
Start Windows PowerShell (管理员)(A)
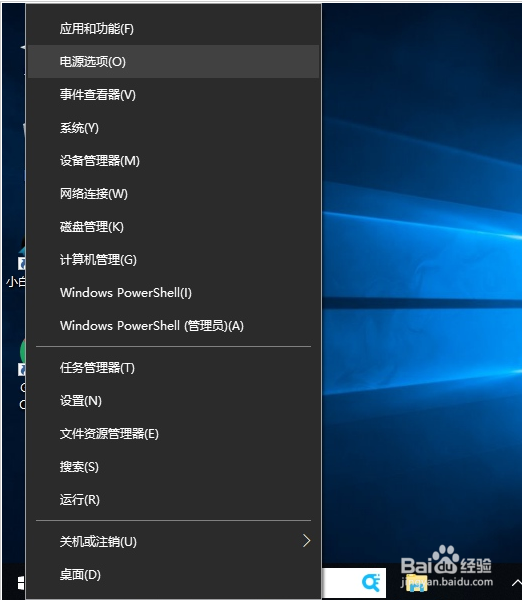click(x=173, y=326)
